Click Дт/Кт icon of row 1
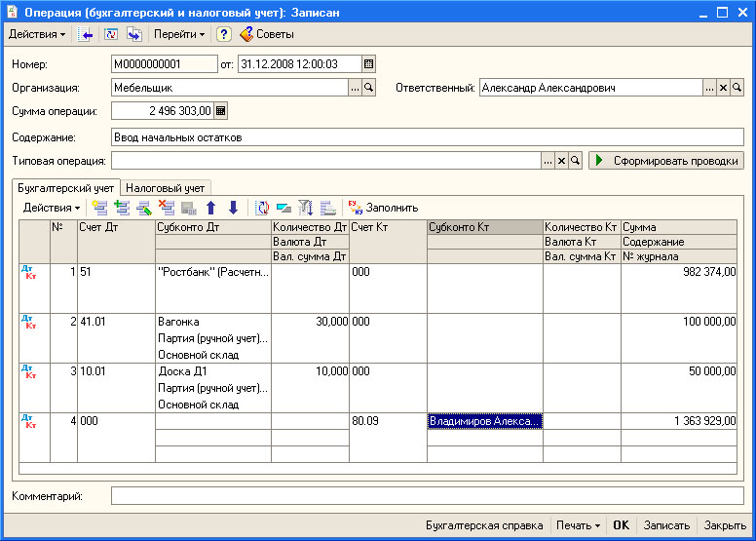 pos(29,273)
